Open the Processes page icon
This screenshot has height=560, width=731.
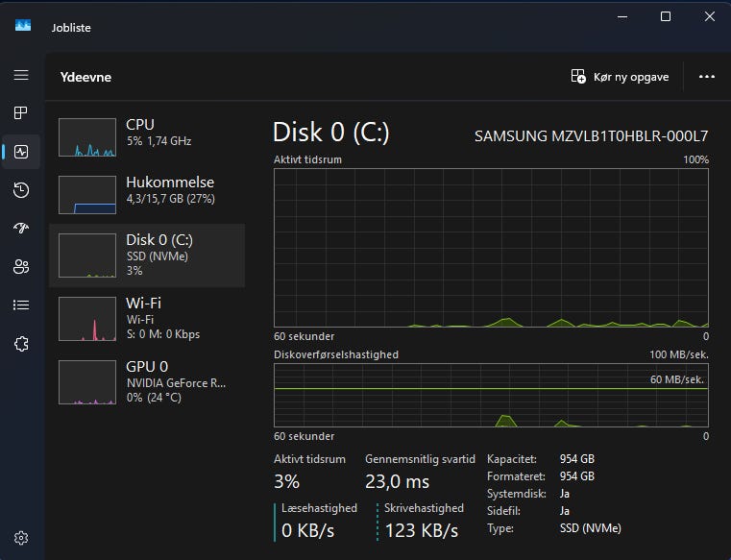[x=21, y=113]
